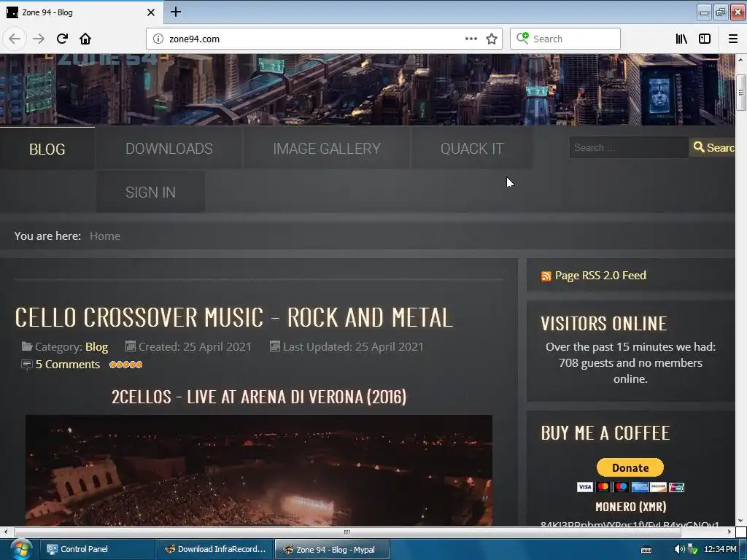
Task: Click the Created date calendar icon
Action: click(x=130, y=346)
